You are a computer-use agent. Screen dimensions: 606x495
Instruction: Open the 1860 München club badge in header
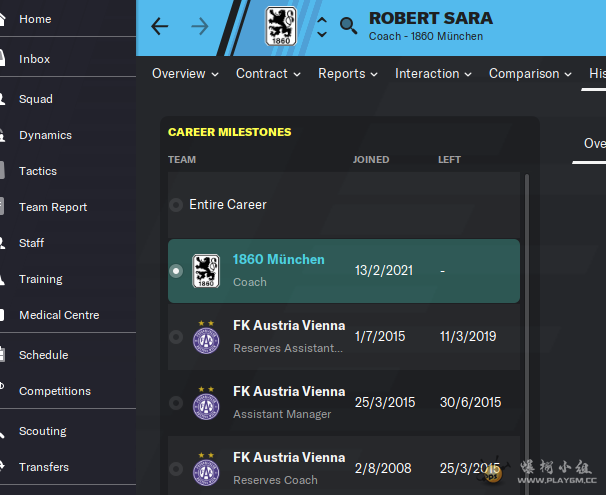(281, 26)
